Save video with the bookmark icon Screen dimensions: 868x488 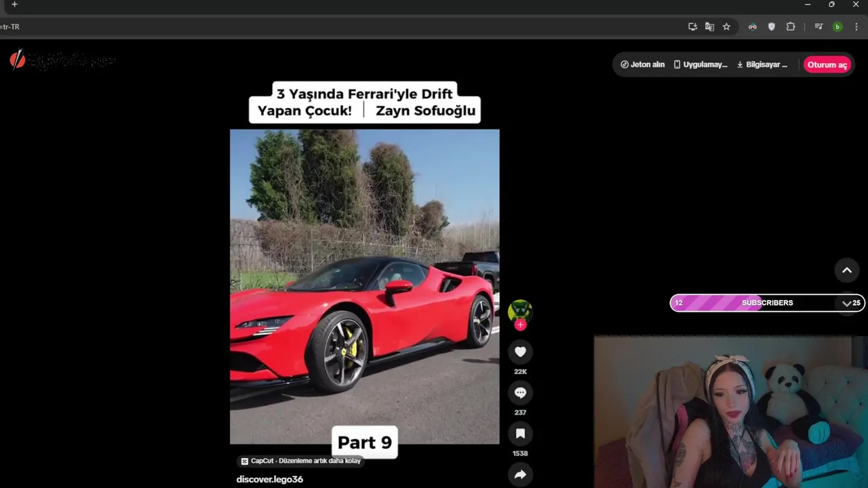(520, 433)
